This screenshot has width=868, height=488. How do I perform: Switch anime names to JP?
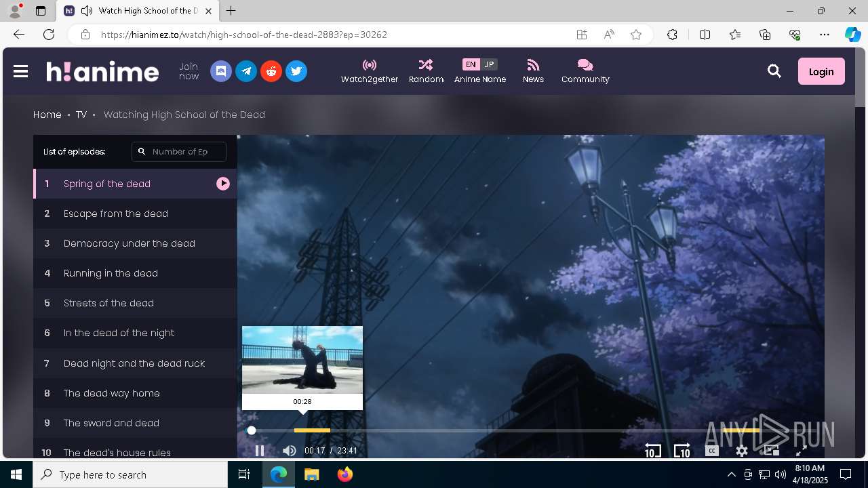(x=489, y=64)
